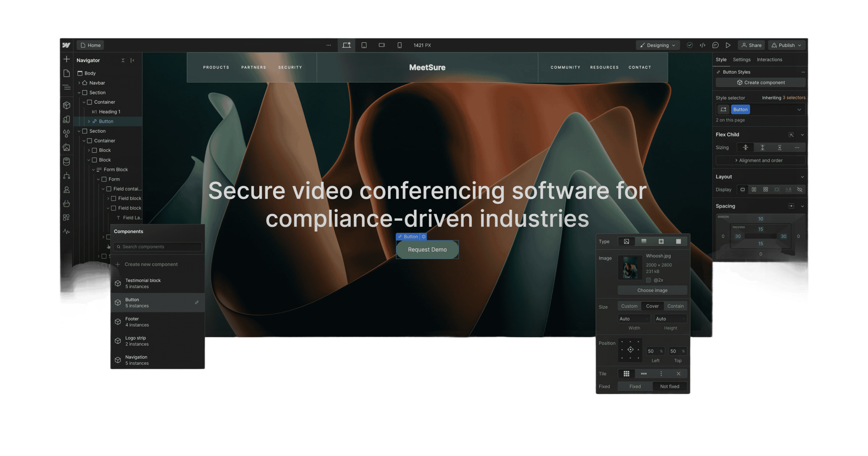Switch to the tablet breakpoint
The width and height of the screenshot is (868, 456).
click(x=364, y=45)
